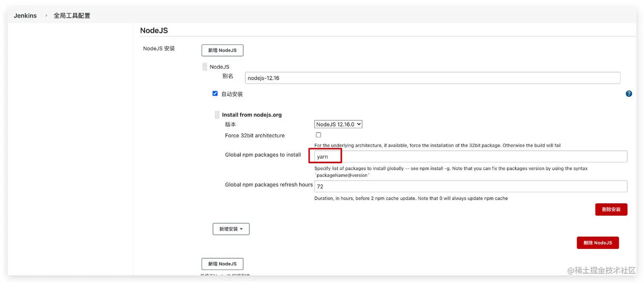The image size is (644, 283).
Task: Click the 版本 label
Action: 230,124
